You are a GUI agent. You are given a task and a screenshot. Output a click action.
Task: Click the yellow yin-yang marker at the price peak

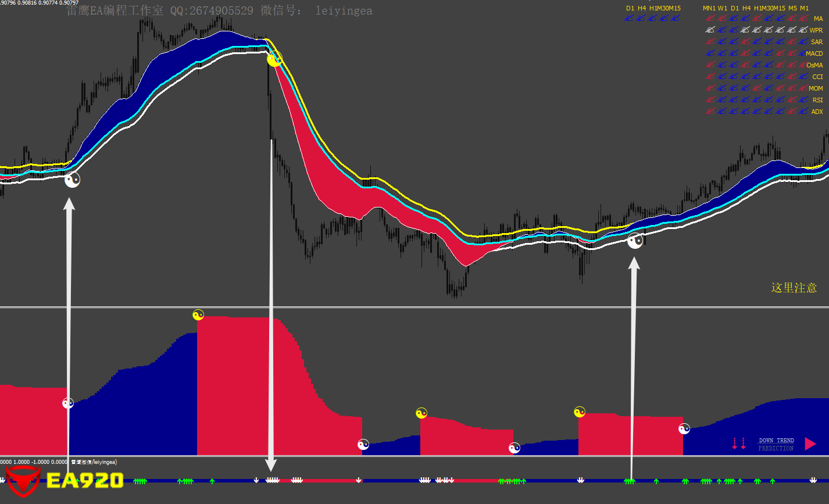tap(274, 59)
